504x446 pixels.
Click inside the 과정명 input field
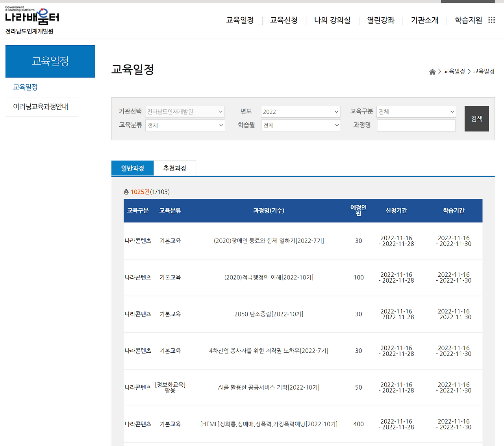(x=416, y=125)
